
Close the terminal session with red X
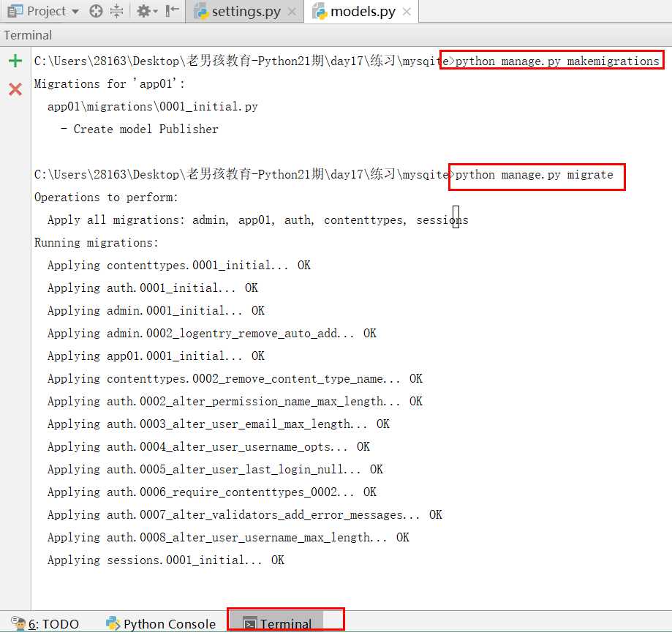(x=15, y=89)
